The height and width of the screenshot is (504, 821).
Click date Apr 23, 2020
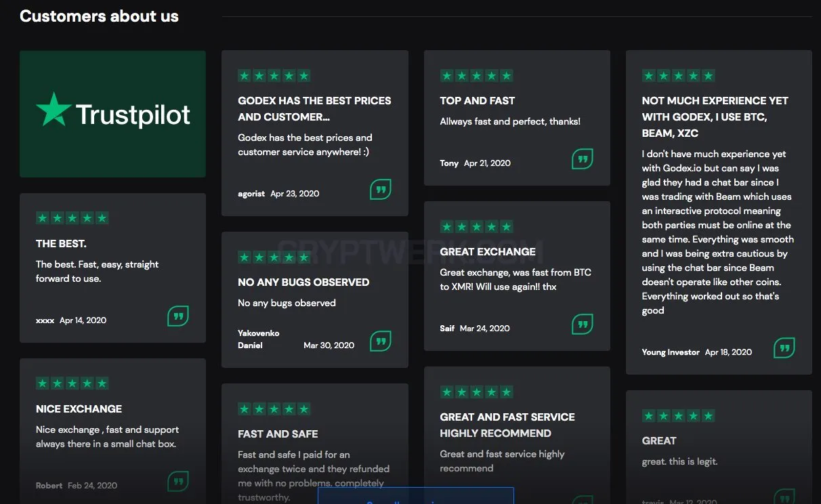295,194
